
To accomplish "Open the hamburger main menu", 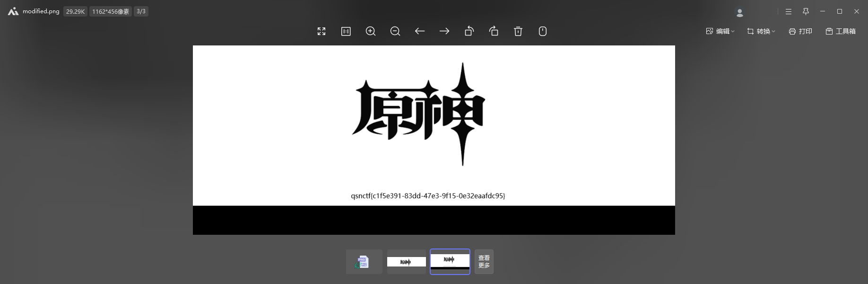I will (789, 11).
